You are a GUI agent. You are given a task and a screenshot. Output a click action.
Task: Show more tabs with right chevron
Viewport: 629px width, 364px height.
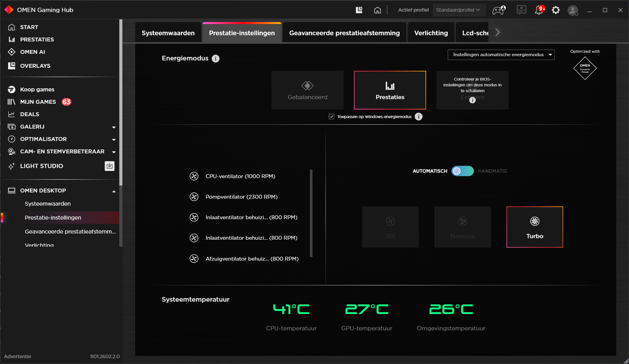[498, 33]
